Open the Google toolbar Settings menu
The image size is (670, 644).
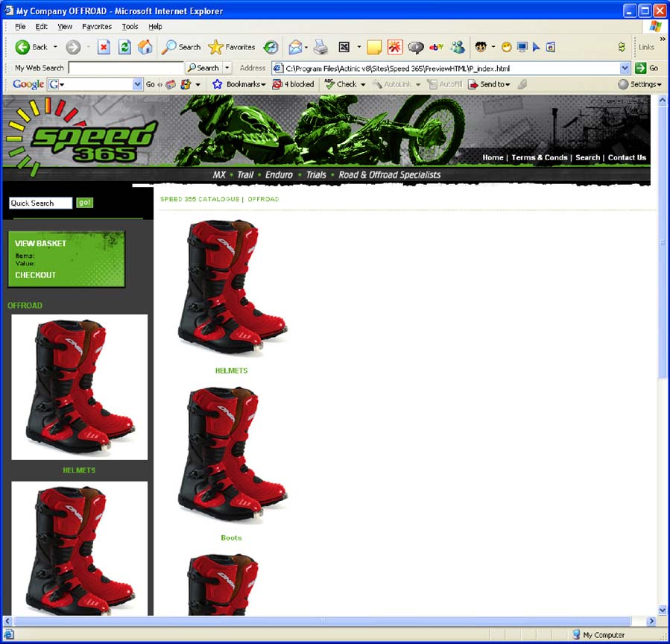point(639,84)
